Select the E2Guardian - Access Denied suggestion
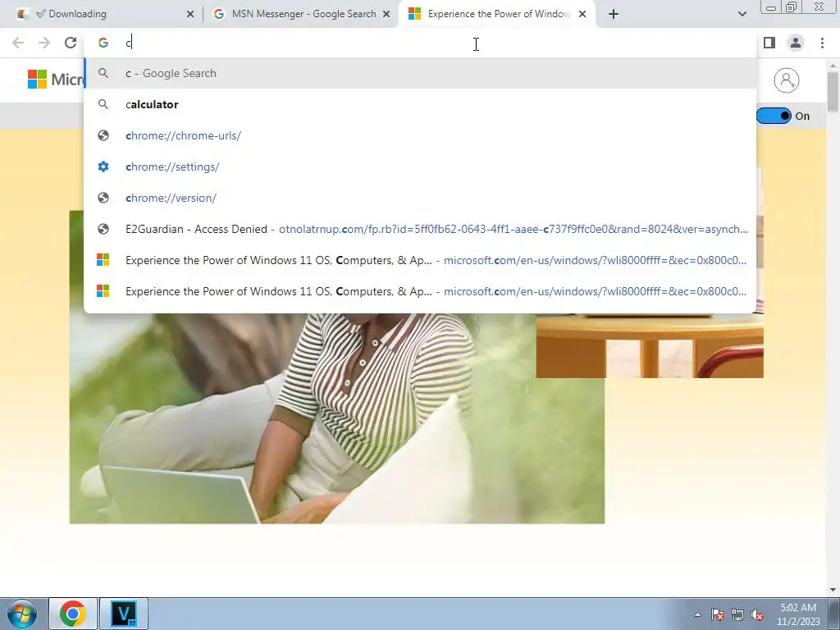840x630 pixels. (x=420, y=229)
